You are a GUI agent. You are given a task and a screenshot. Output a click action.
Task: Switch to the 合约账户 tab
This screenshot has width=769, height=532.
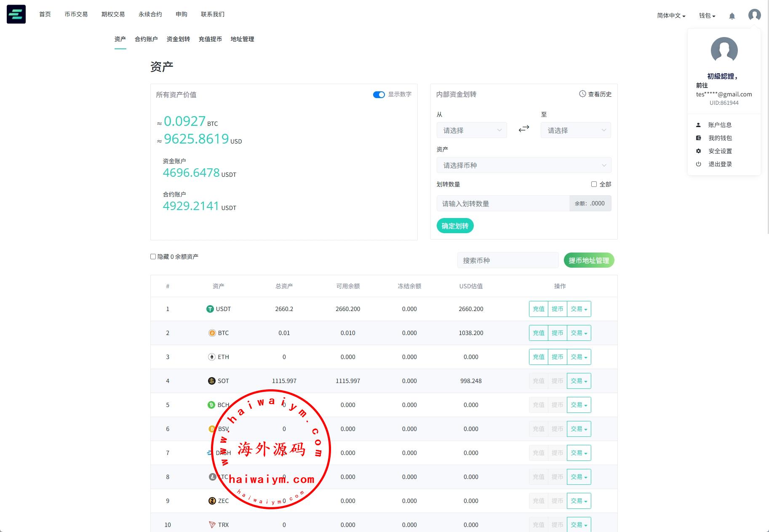(146, 39)
